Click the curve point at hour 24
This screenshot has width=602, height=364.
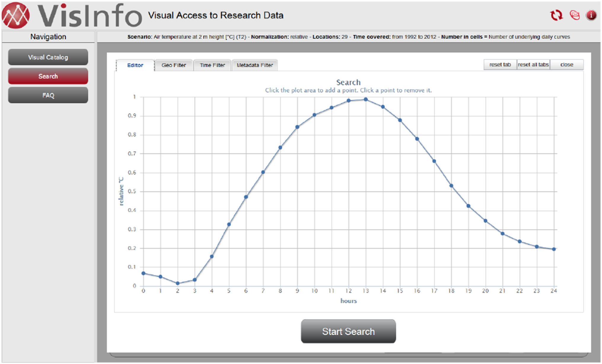(x=554, y=249)
